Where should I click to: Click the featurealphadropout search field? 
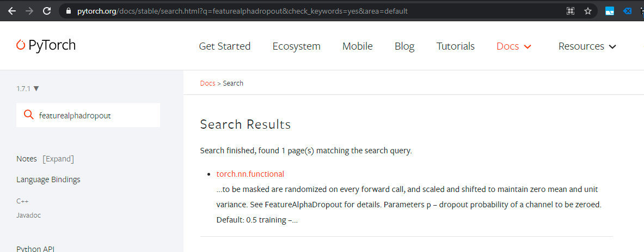click(88, 115)
